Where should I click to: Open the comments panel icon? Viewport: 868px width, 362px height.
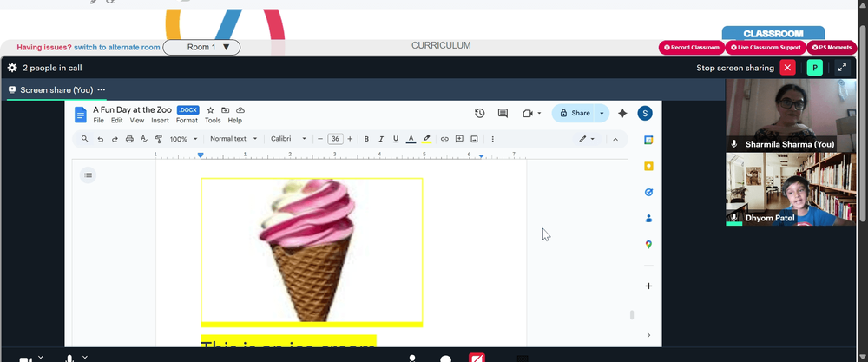pos(503,113)
